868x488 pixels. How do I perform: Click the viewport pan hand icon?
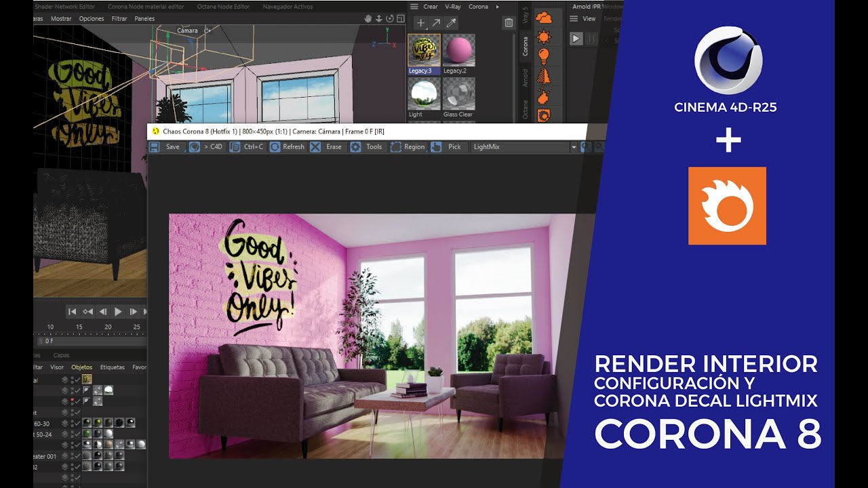pos(368,19)
